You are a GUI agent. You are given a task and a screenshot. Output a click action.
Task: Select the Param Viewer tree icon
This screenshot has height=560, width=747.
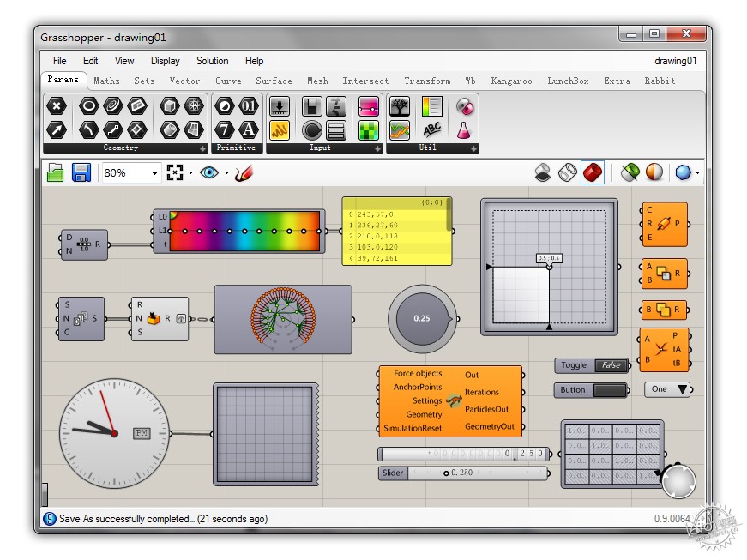tap(399, 106)
